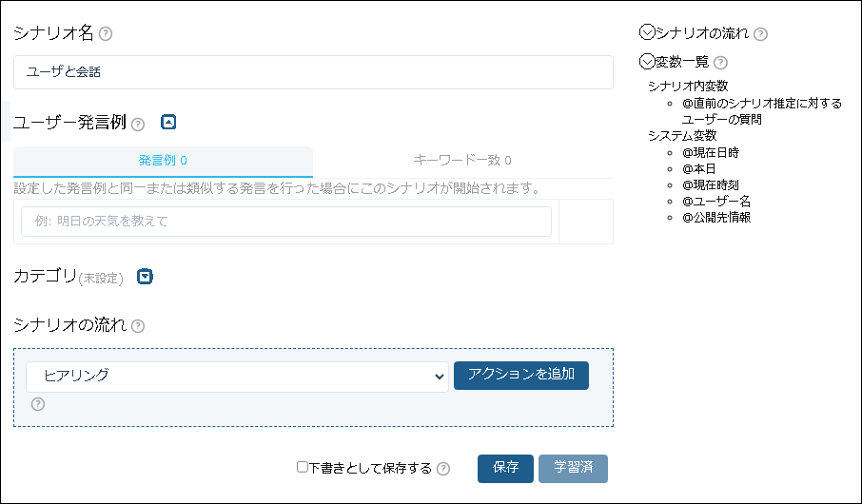Click アクションを追加 button
Viewport: 862px width, 504px height.
[520, 375]
